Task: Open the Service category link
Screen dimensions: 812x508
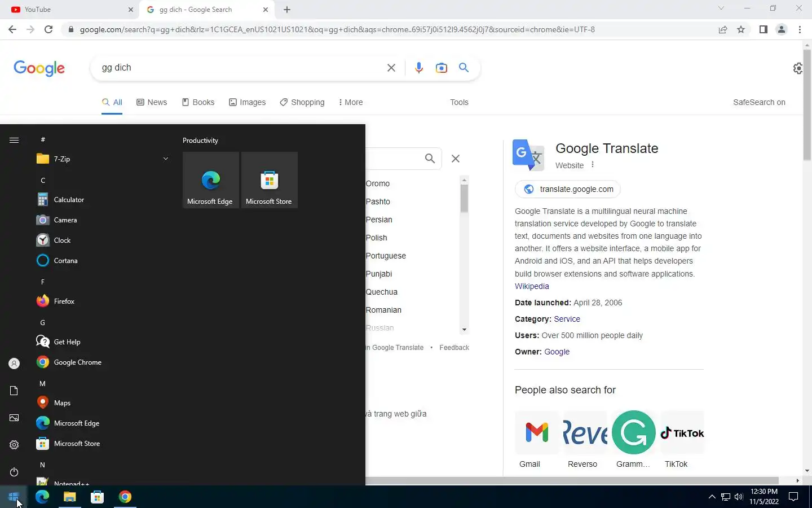Action: click(x=567, y=319)
